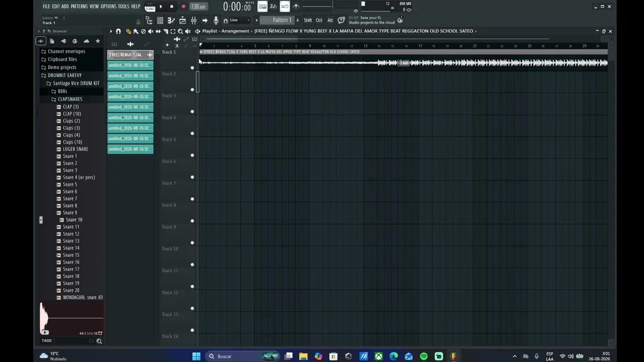Toggle the Shift modifier button
Screen dimensions: 644x362
[x=308, y=20]
